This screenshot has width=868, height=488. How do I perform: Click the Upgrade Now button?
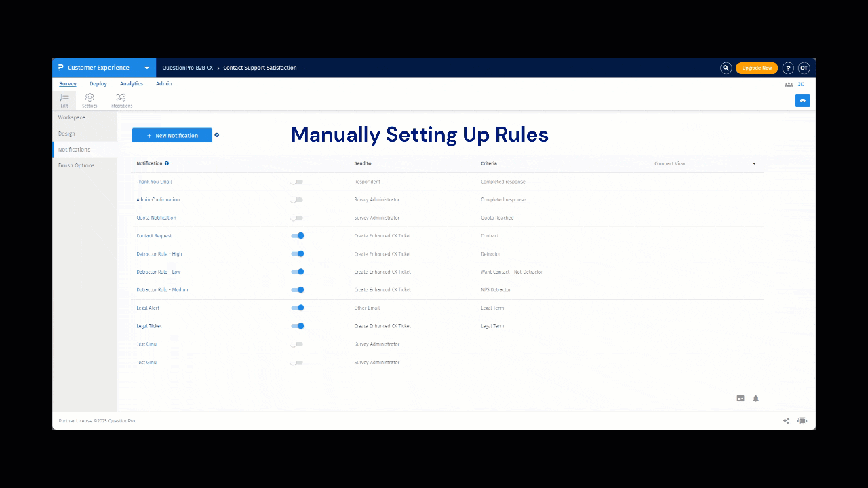point(757,68)
